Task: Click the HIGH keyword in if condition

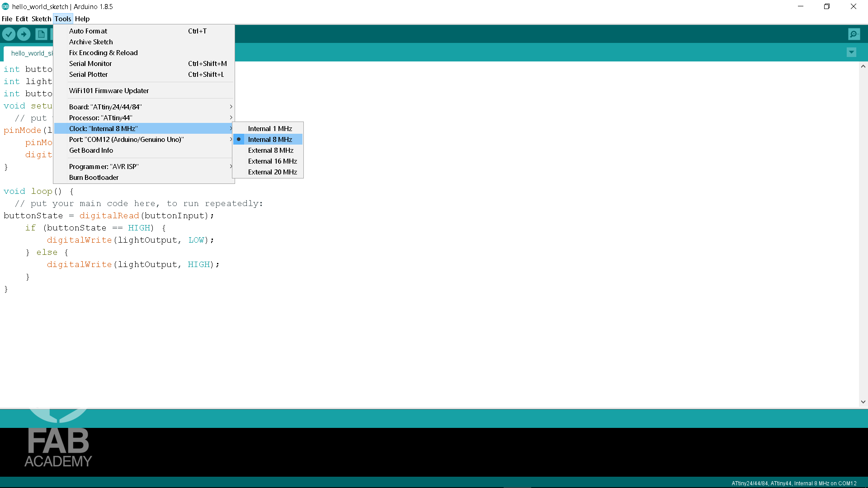Action: (139, 228)
